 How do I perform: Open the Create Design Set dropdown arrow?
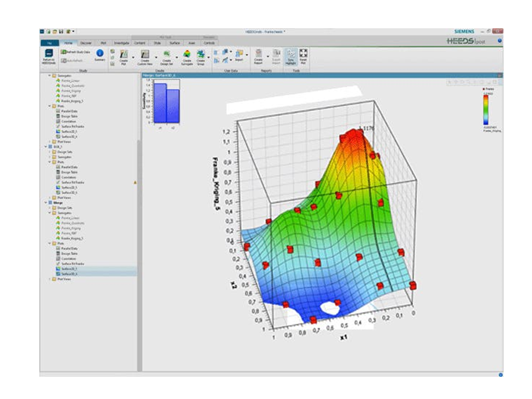(177, 57)
